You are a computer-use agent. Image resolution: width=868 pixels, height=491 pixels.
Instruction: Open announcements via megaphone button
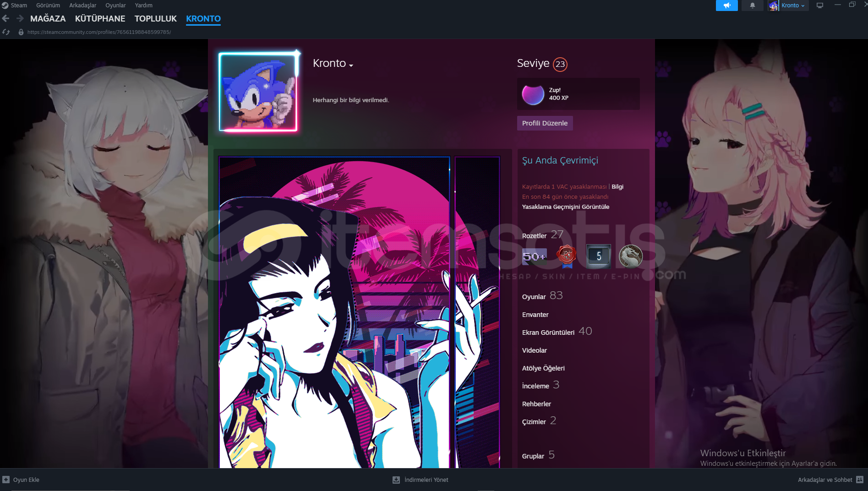727,5
